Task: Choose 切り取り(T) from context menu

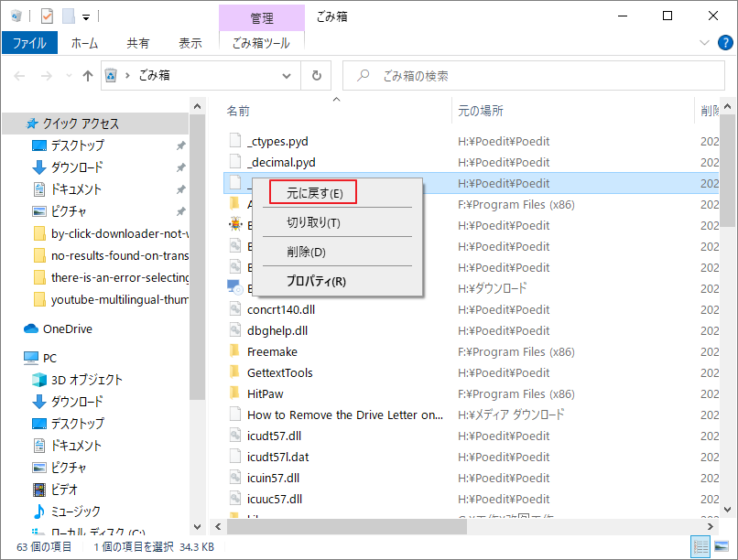Action: coord(314,222)
